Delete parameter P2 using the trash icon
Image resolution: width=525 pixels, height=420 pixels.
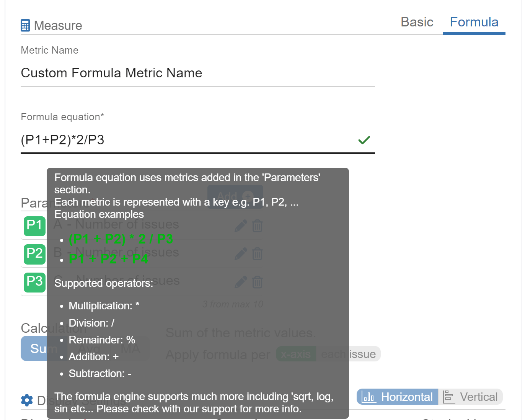pos(257,254)
